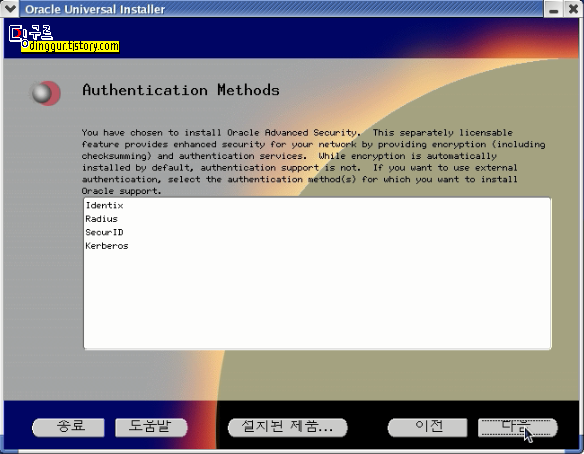Screen dimensions: 584x454
Task: Click the 종료 (Exit) button
Action: [x=69, y=427]
